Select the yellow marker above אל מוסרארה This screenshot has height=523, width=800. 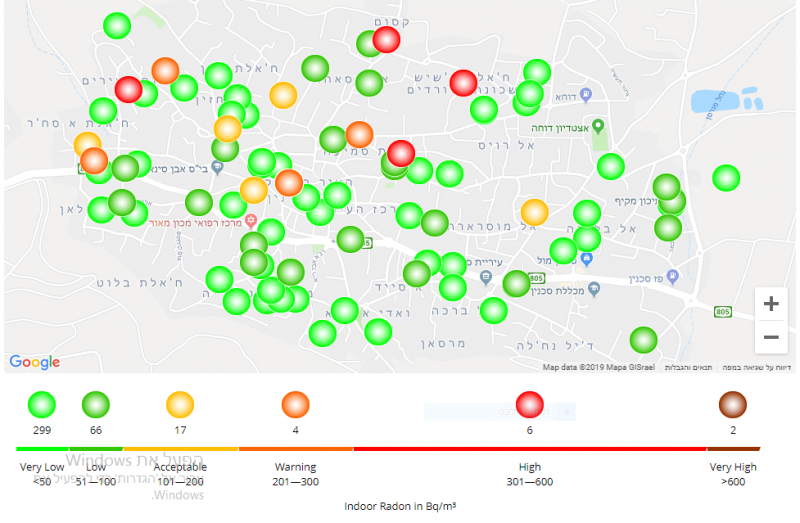click(x=534, y=212)
